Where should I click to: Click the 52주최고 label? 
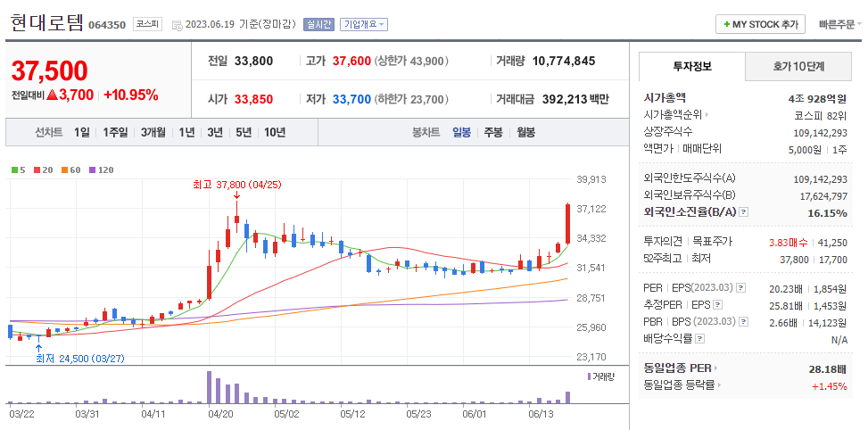[662, 259]
